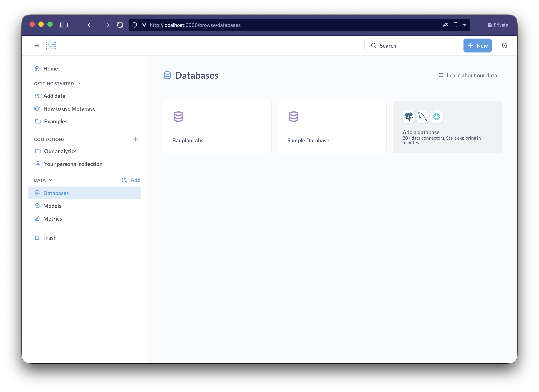Open the BauplanLabs database card

[x=217, y=127]
